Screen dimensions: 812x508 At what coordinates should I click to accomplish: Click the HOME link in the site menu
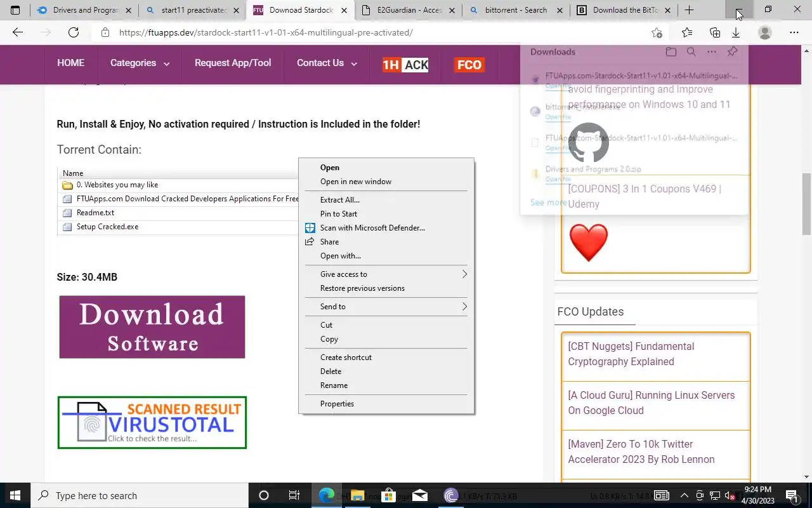pyautogui.click(x=70, y=63)
